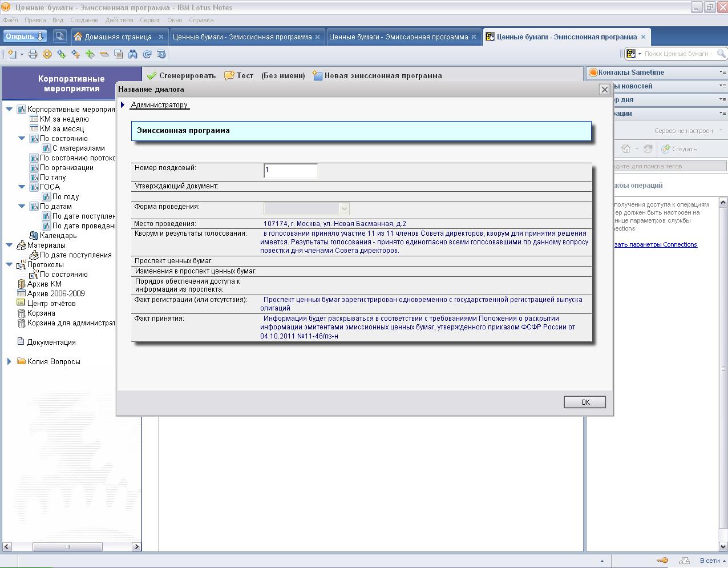Expand the Копия Вопросы folder in the tree
Image resolution: width=728 pixels, height=568 pixels.
pos(9,361)
